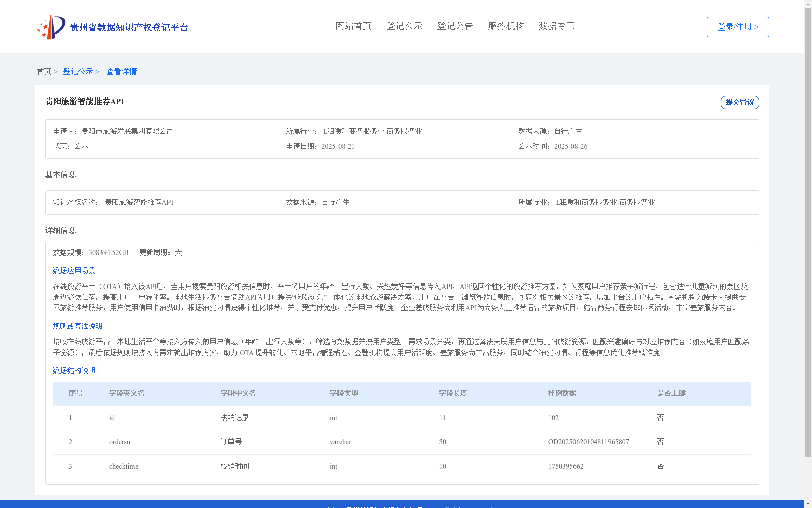Click the id field name cell
This screenshot has width=812, height=508.
pos(112,418)
